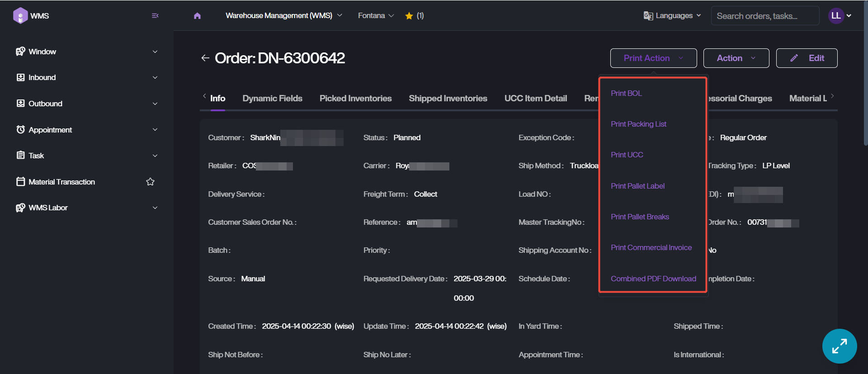This screenshot has width=868, height=374.
Task: Click the Collect freight term value
Action: click(x=425, y=194)
